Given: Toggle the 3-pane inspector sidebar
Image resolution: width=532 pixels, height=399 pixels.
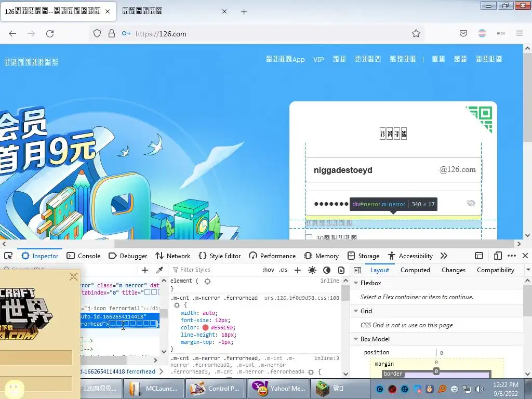Looking at the screenshot, I should pos(357,270).
